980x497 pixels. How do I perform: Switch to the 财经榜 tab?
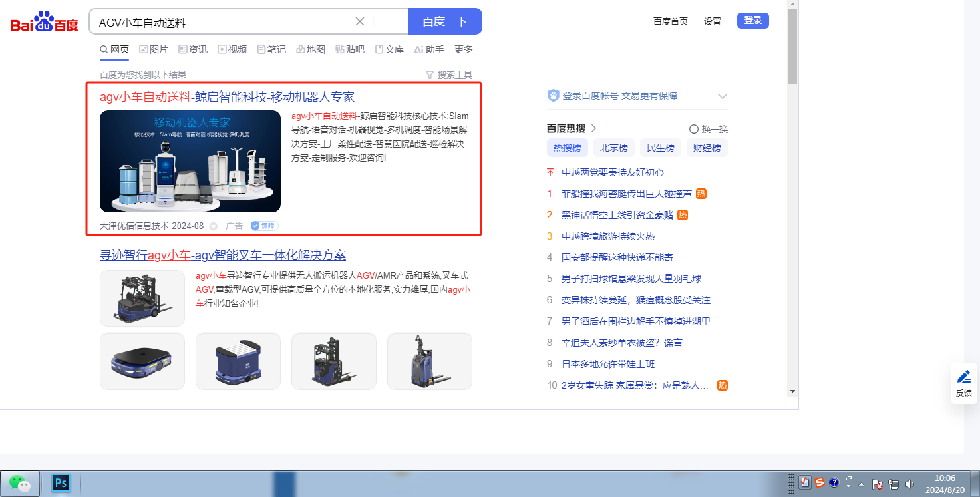(707, 148)
